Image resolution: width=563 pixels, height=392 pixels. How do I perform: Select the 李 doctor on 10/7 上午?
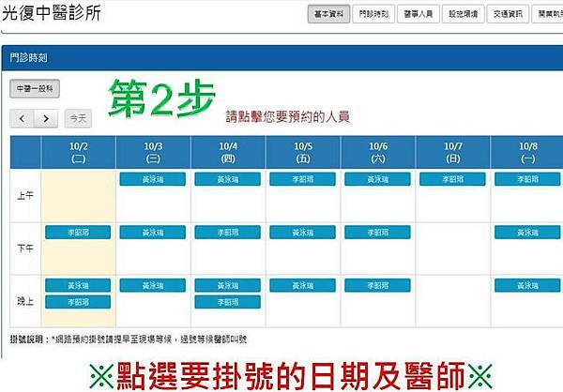[452, 179]
